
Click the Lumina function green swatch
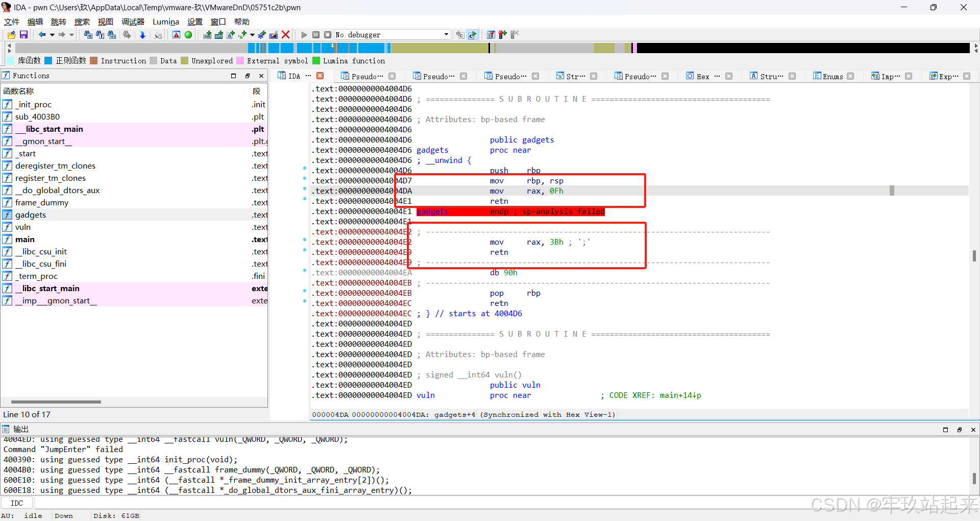coord(316,61)
